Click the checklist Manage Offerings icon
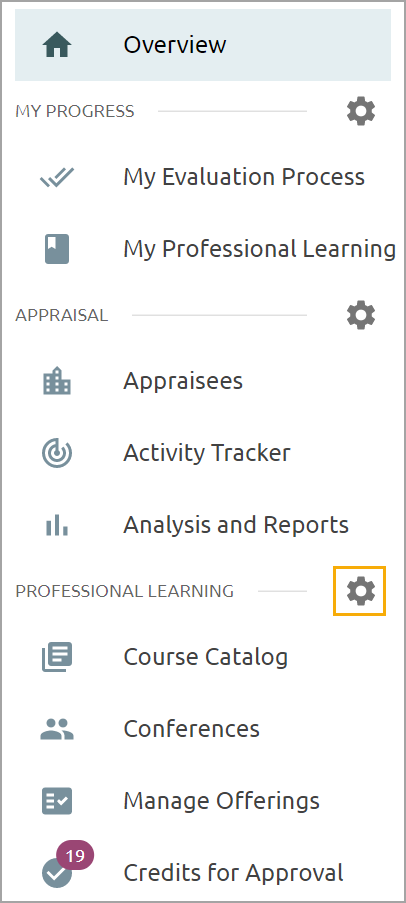Screen dimensions: 406x903 57,801
